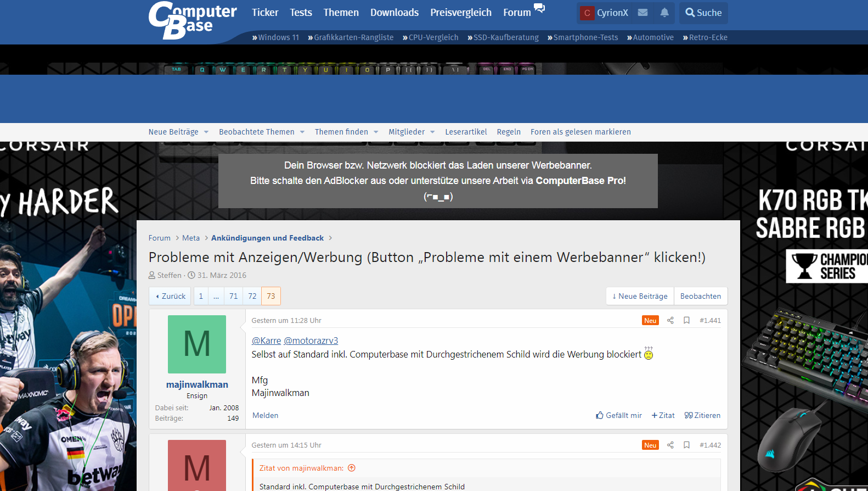
Task: Open the forum chat bubbles icon
Action: [x=539, y=8]
